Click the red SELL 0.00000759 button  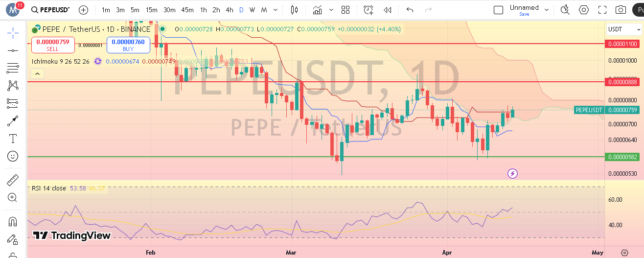coord(53,45)
